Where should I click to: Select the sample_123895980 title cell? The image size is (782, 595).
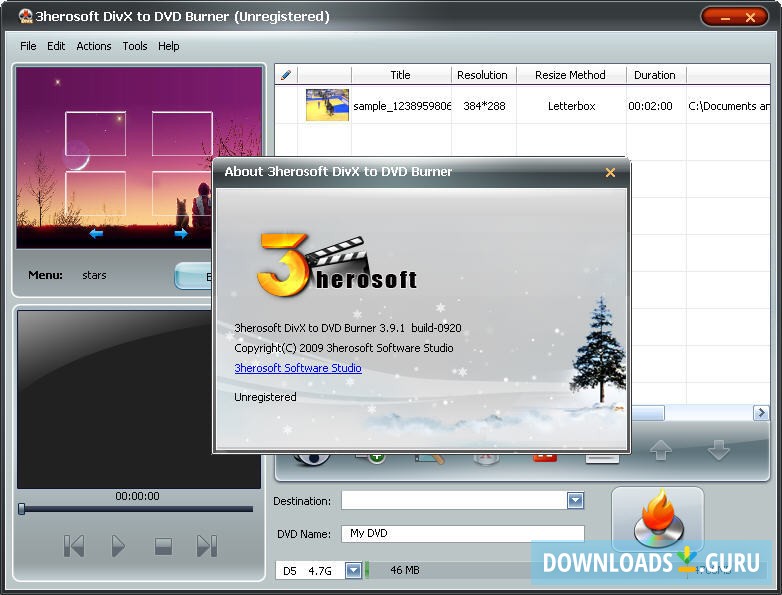click(402, 106)
